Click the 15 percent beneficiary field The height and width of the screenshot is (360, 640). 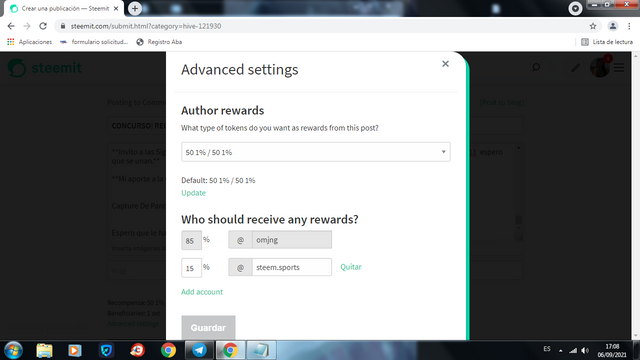191,268
